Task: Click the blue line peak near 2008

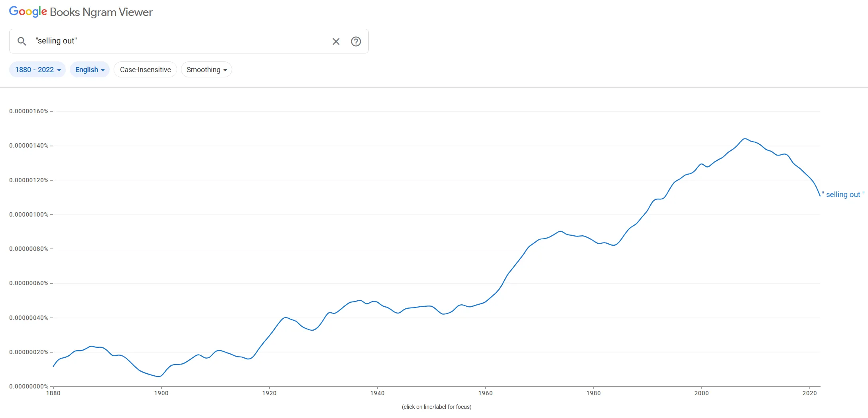Action: [x=744, y=139]
